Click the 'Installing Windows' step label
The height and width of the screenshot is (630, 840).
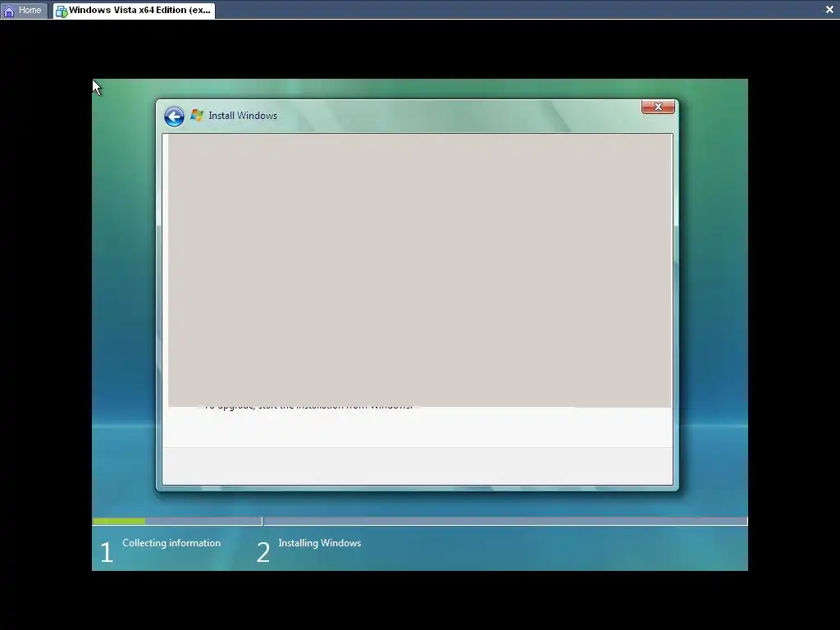[x=320, y=543]
